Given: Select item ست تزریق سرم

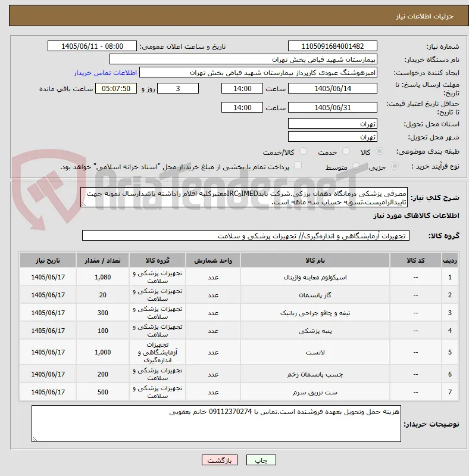Looking at the screenshot, I should click(315, 392).
